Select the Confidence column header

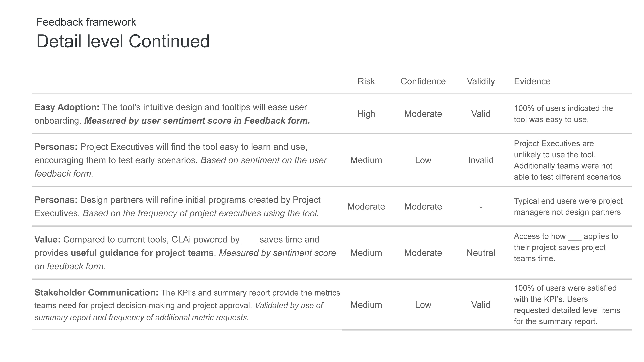[x=423, y=81]
